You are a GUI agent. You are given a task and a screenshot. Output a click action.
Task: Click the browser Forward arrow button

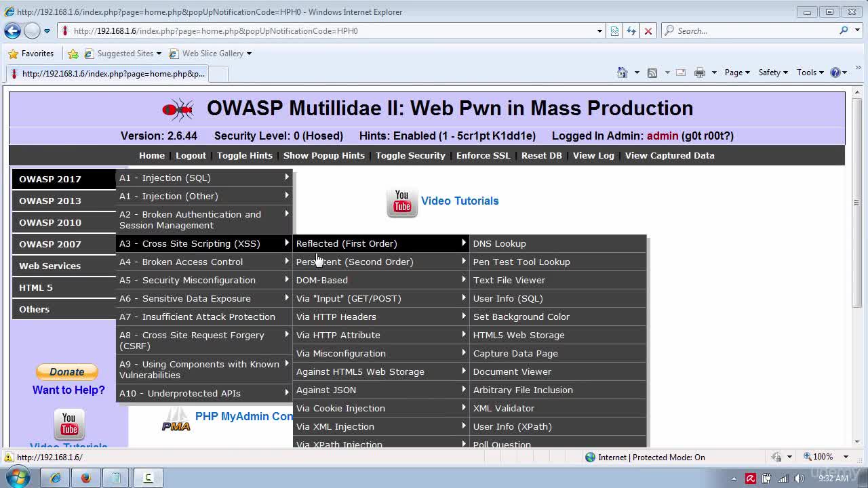tap(32, 30)
